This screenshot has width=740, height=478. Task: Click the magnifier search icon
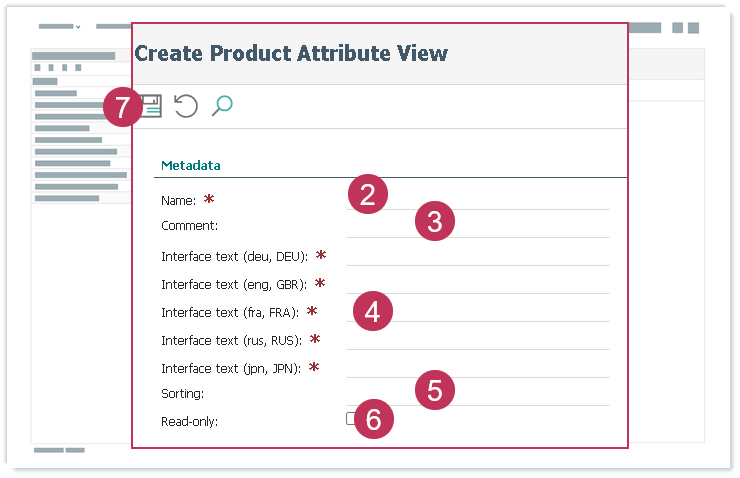pos(222,105)
